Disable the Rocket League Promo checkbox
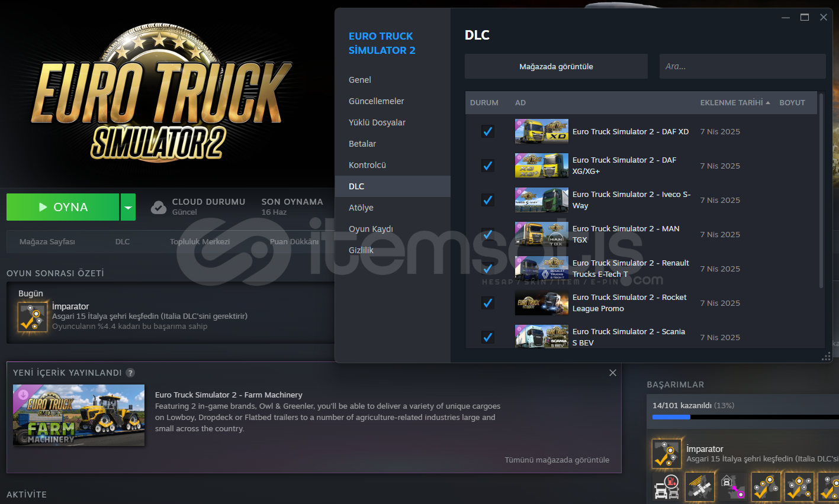This screenshot has width=839, height=504. tap(487, 303)
